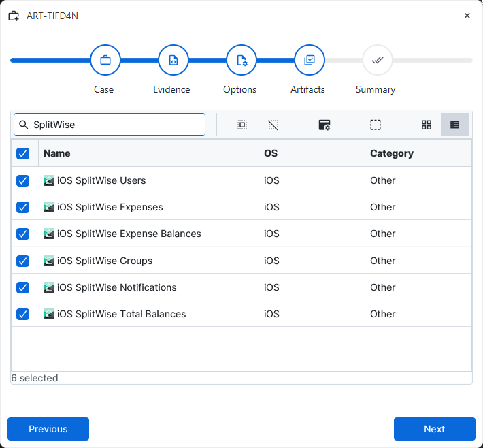Select the iOS SplitWise Total Balances name

point(121,314)
